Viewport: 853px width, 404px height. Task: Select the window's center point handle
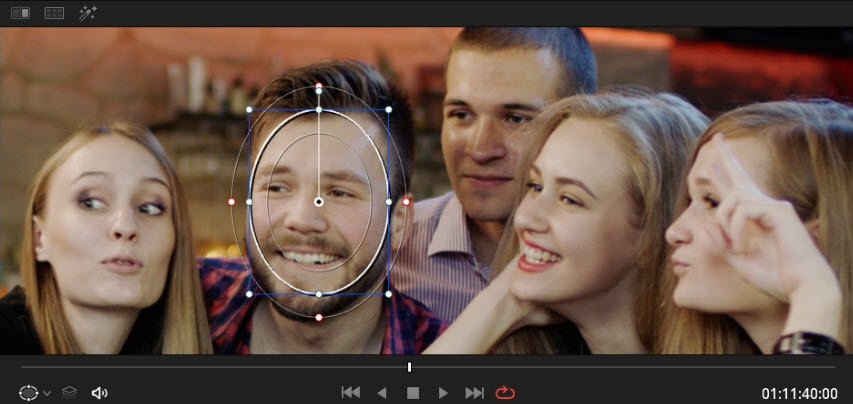point(319,202)
